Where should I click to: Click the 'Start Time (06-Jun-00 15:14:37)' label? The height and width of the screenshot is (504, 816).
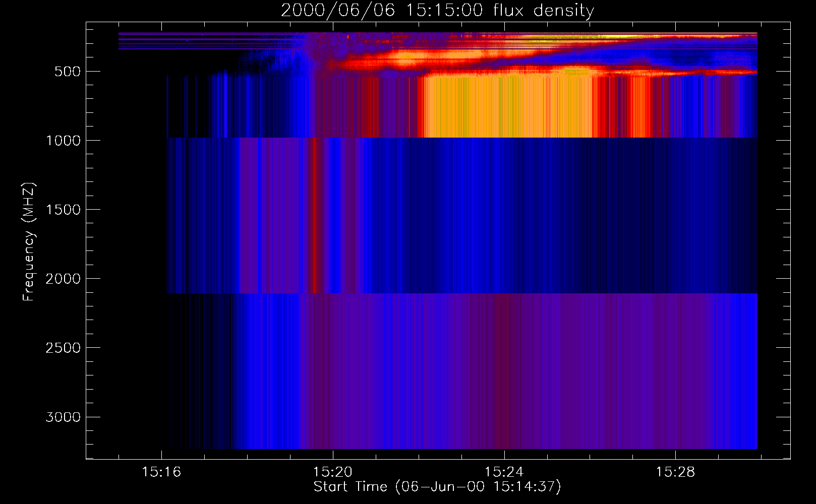coord(437,487)
